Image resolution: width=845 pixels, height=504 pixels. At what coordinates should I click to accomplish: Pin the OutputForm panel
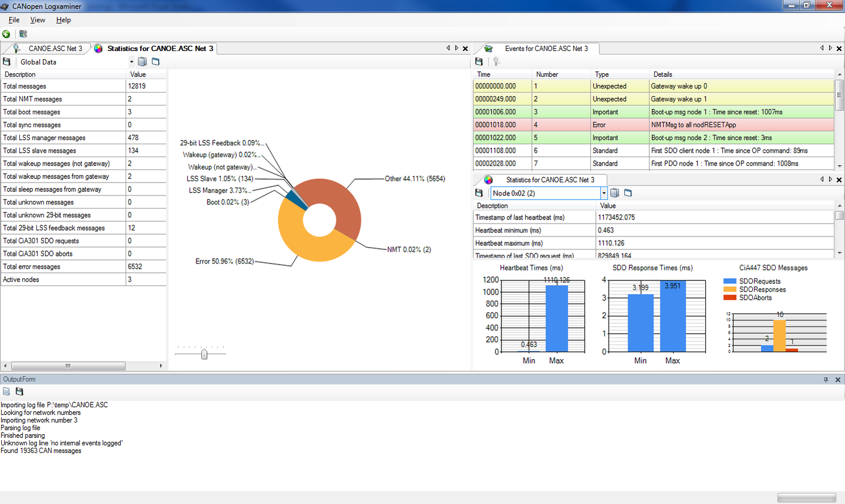[x=826, y=380]
